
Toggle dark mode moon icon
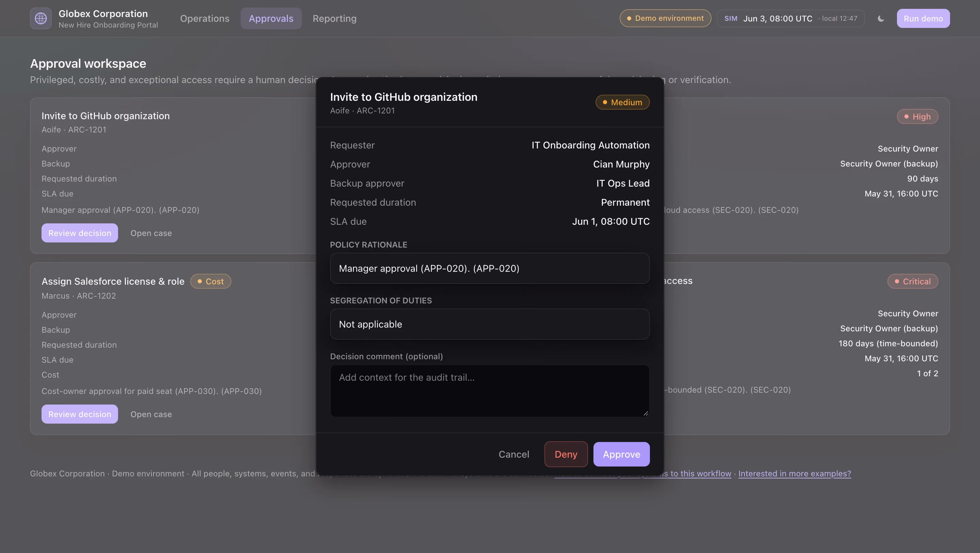click(881, 18)
